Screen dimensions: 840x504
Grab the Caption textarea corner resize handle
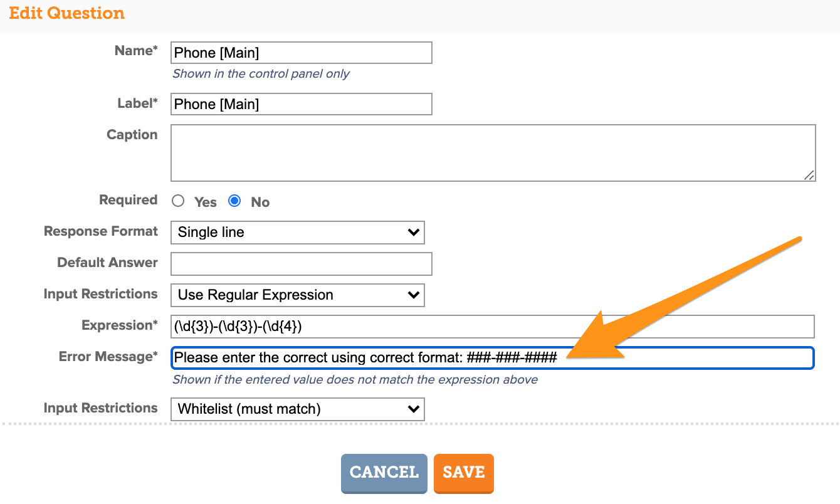[x=809, y=176]
